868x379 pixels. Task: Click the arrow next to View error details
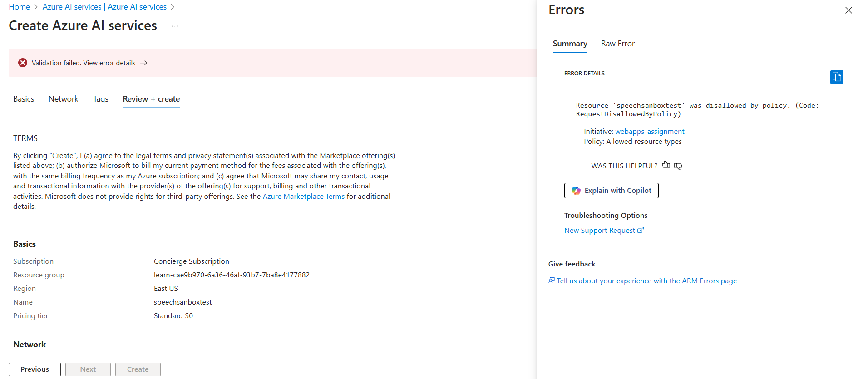click(x=144, y=63)
